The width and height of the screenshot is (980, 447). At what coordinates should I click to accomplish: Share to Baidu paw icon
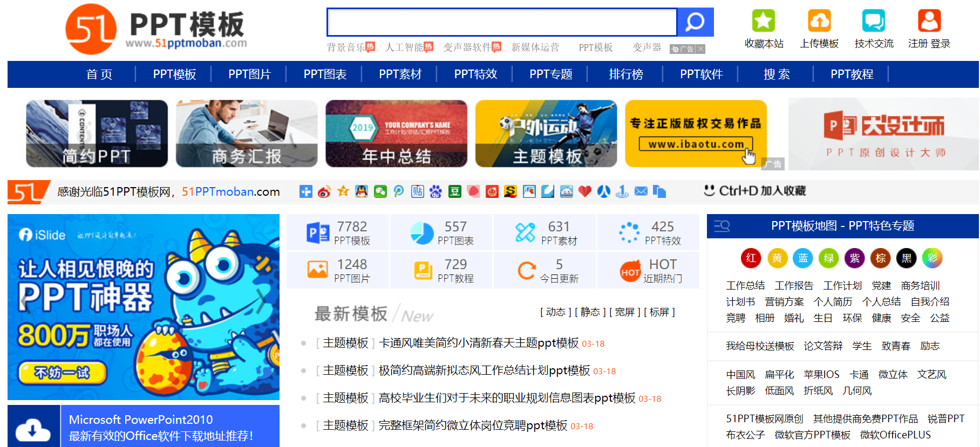tap(436, 191)
